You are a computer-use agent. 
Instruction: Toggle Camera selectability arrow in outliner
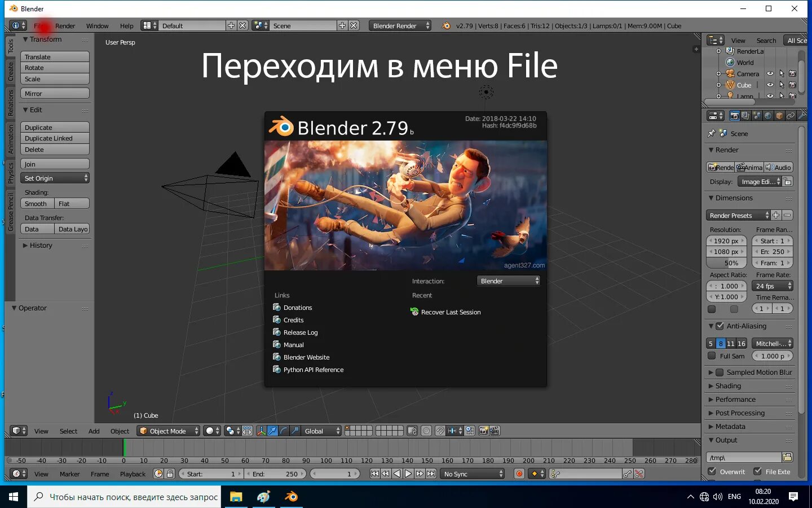click(x=782, y=73)
